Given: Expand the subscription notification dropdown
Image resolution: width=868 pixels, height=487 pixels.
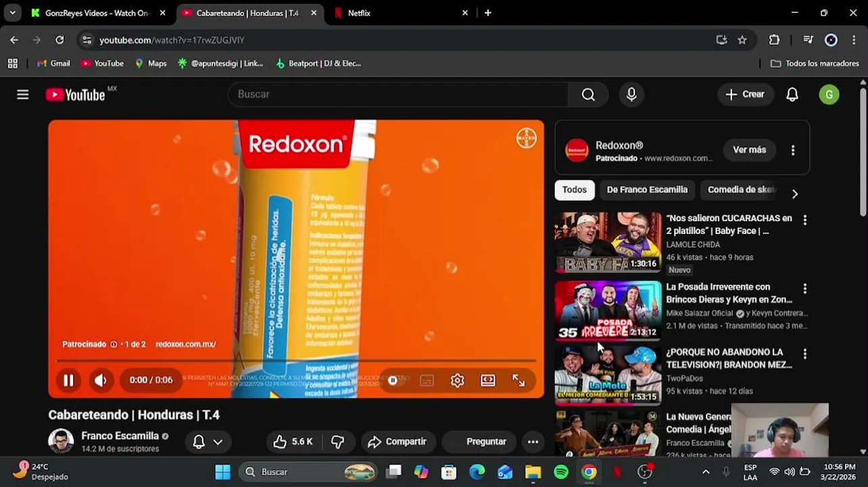Looking at the screenshot, I should tap(208, 442).
